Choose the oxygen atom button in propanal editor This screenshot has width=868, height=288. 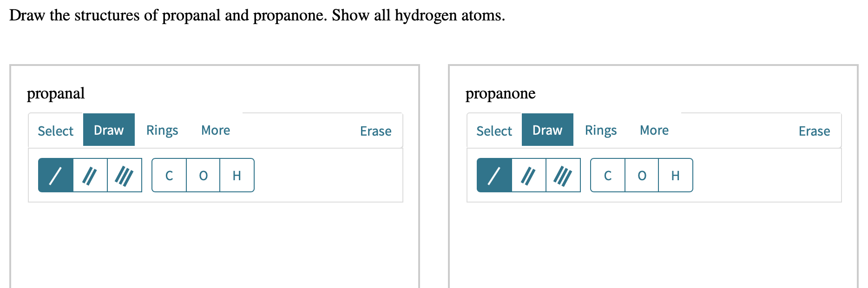click(x=203, y=176)
